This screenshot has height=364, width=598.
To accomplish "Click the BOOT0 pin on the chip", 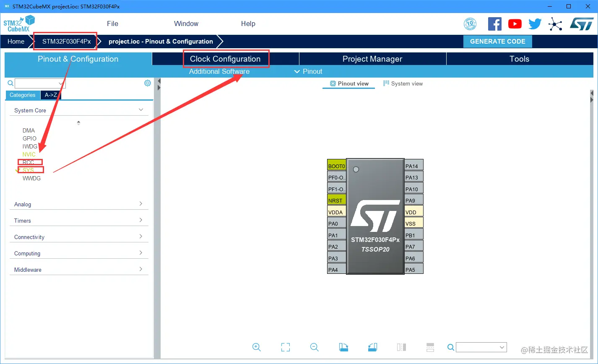I will coord(337,165).
